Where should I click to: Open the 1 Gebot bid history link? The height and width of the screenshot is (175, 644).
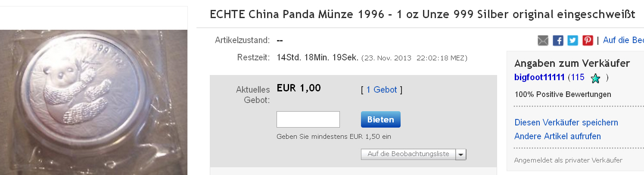(x=381, y=90)
